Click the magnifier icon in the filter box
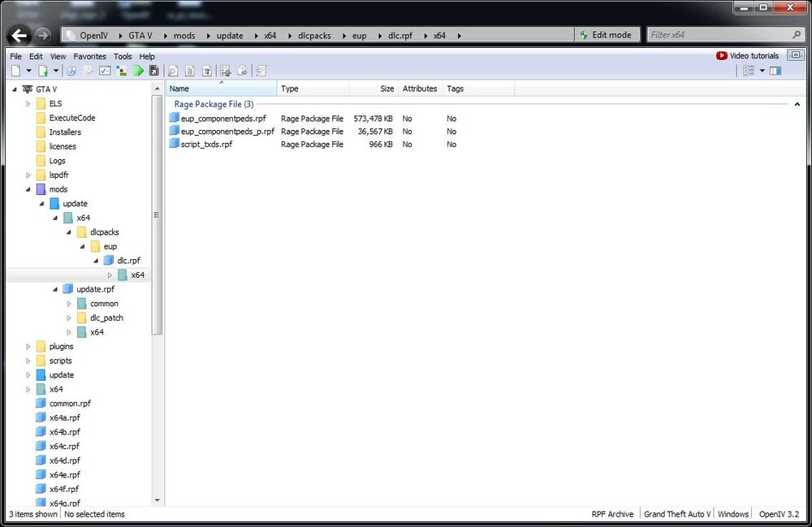812x527 pixels. click(x=797, y=35)
